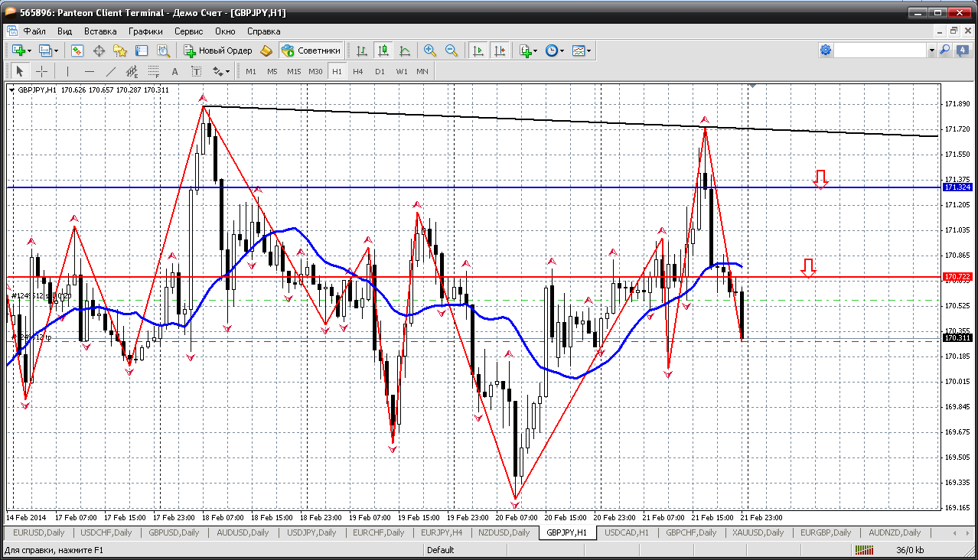
Task: Toggle the chart auto scroll button
Action: coord(478,50)
